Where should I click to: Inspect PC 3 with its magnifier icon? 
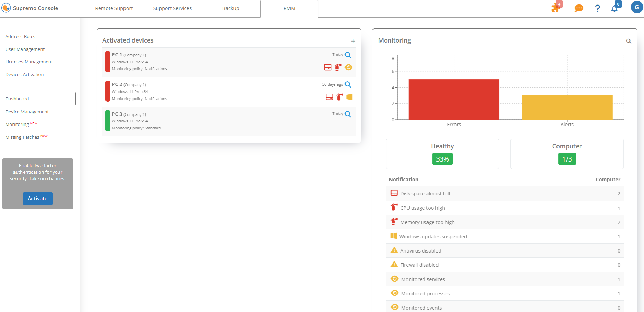[348, 114]
